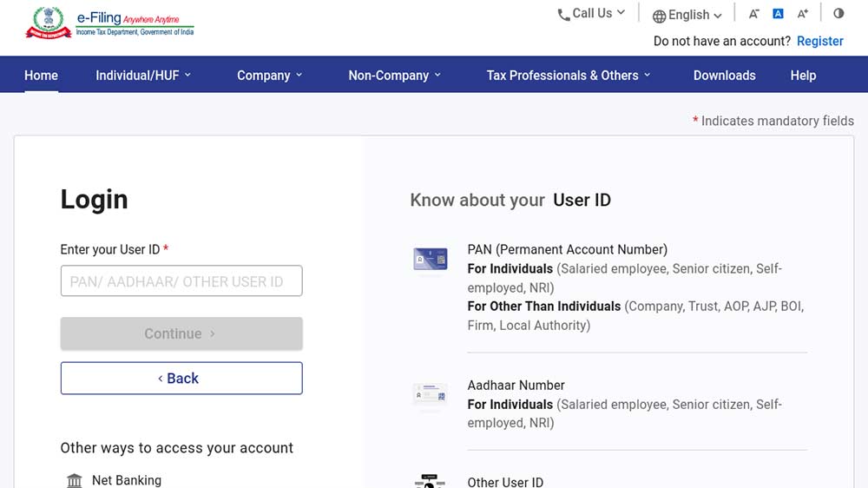Click the Aadhaar card icon
This screenshot has width=868, height=488.
(431, 395)
